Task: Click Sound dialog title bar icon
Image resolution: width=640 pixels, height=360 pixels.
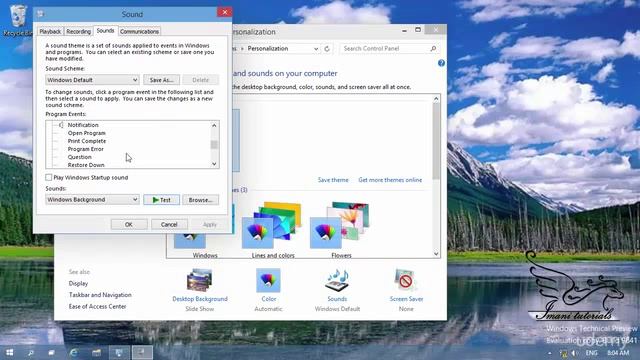Action: click(40, 13)
